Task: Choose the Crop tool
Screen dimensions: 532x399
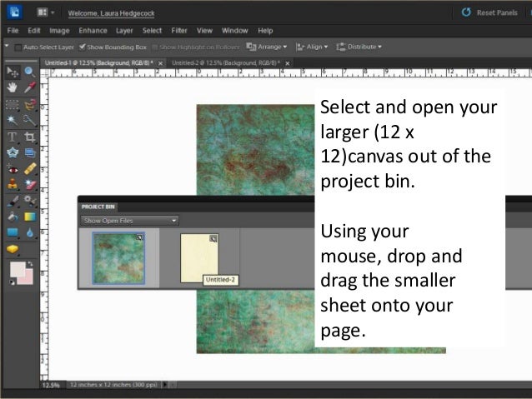Action: 30,137
